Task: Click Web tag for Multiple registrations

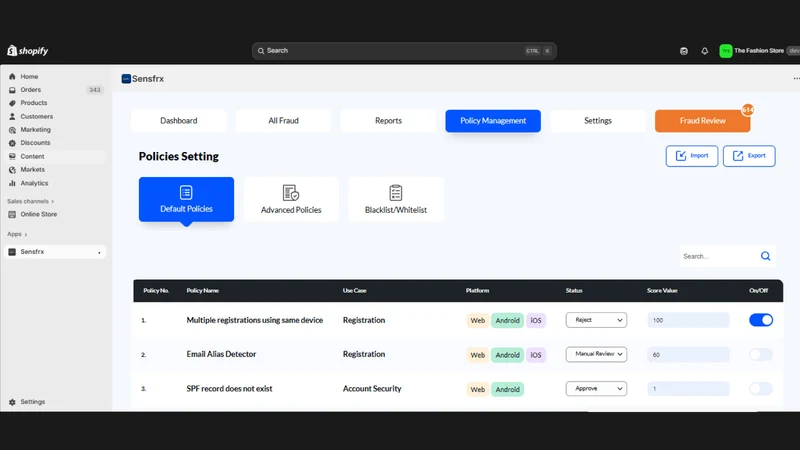Action: (478, 320)
